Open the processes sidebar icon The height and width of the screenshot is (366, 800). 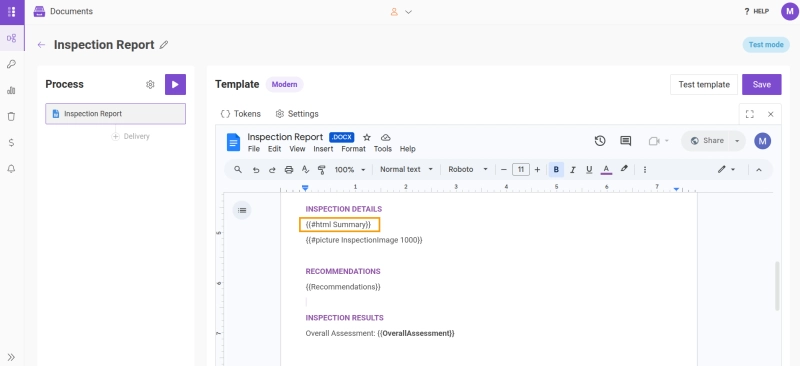pyautogui.click(x=11, y=38)
